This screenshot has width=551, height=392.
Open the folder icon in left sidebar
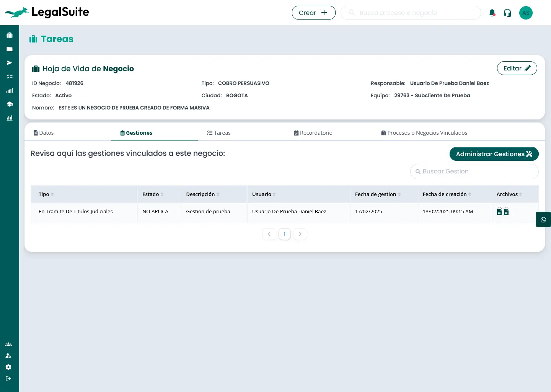coord(10,49)
